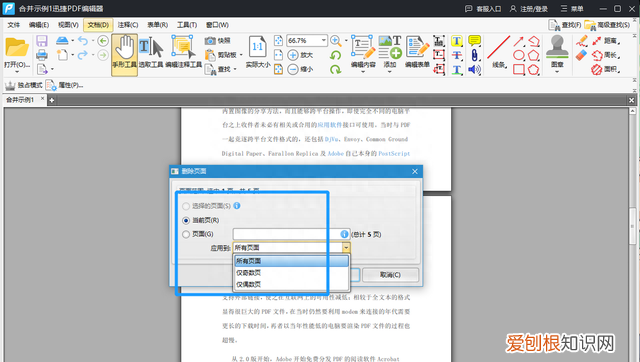The width and height of the screenshot is (640, 362).
Task: Click 高级查找(S) button
Action: (608, 25)
